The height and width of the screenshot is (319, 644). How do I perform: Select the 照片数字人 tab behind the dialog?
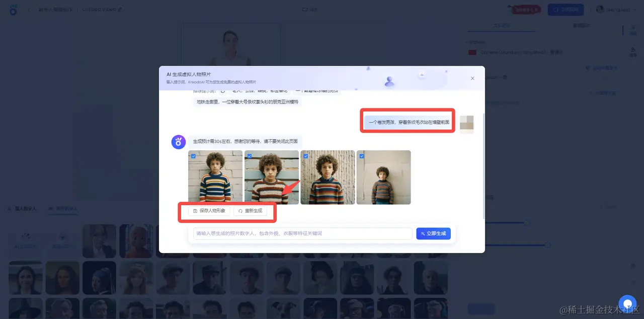[x=62, y=208]
